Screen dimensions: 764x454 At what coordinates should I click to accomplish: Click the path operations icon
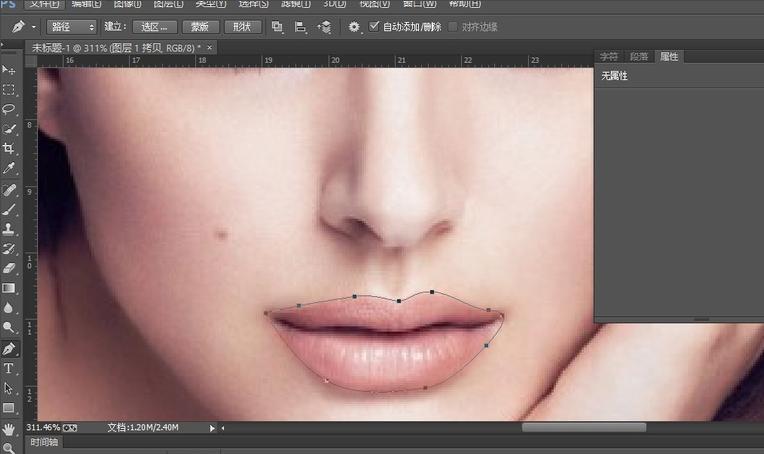click(x=277, y=27)
